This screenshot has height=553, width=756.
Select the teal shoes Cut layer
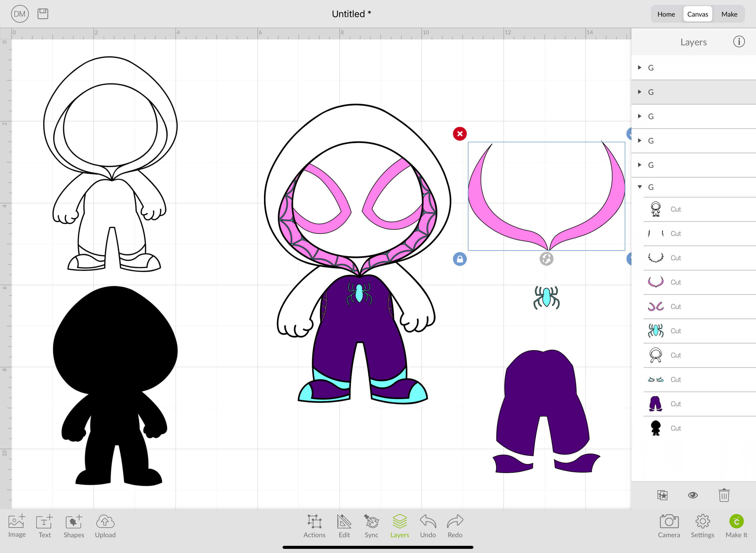[699, 380]
